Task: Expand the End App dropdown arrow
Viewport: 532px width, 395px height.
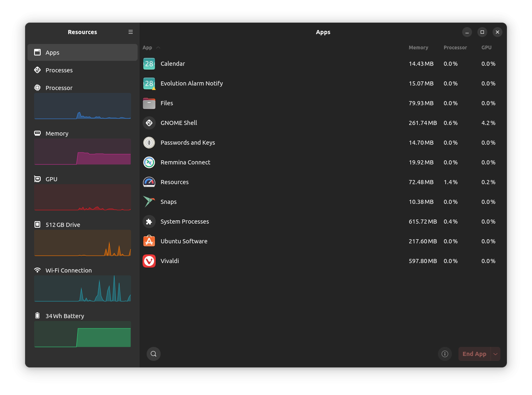Action: click(495, 354)
